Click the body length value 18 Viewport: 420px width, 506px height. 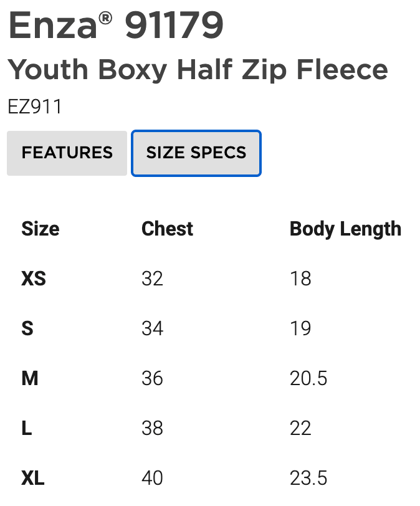tap(300, 279)
